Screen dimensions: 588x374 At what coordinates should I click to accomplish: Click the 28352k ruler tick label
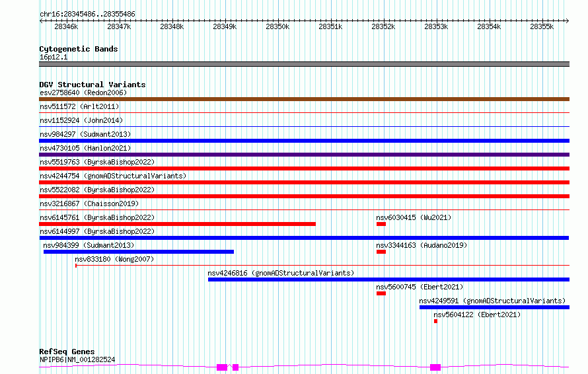point(383,26)
